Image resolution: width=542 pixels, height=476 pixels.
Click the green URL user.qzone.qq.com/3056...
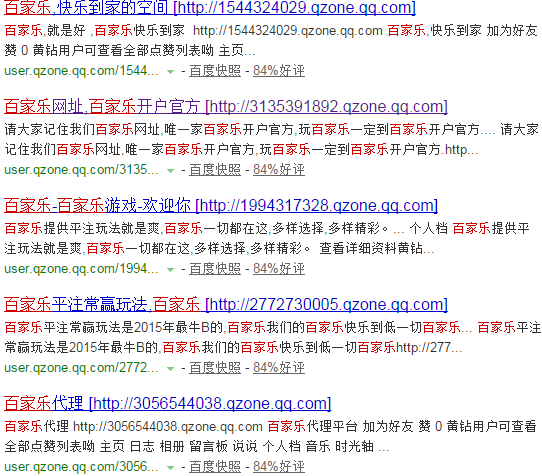pos(81,467)
